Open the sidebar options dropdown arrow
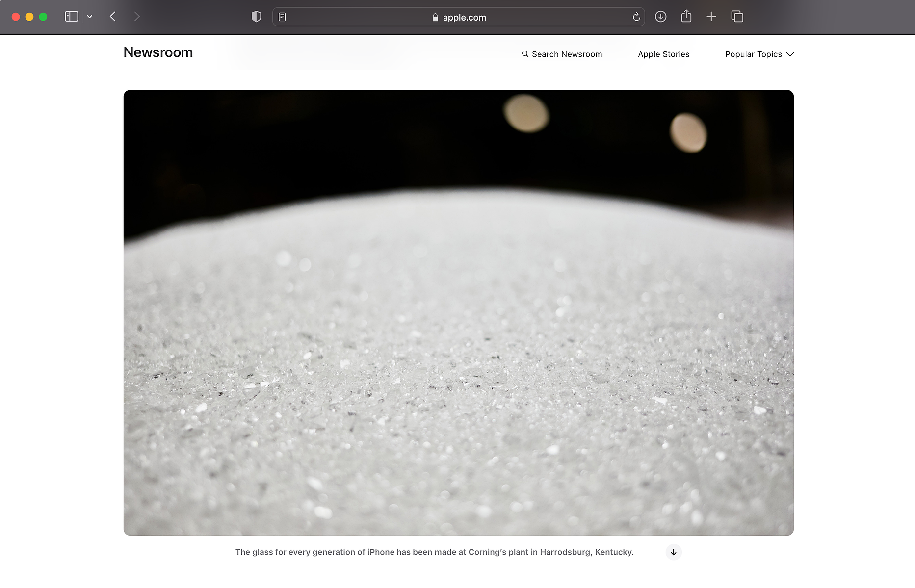915x588 pixels. 90,17
